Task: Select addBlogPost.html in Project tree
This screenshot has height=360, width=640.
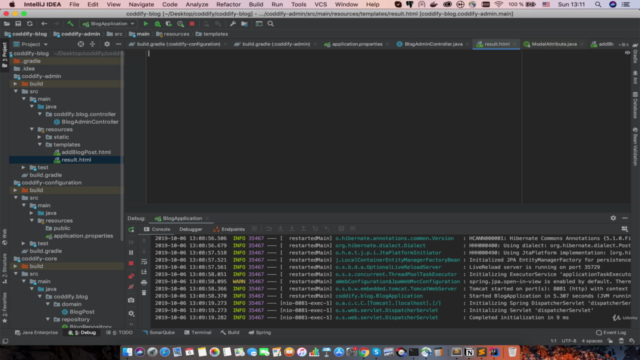Action: (86, 152)
